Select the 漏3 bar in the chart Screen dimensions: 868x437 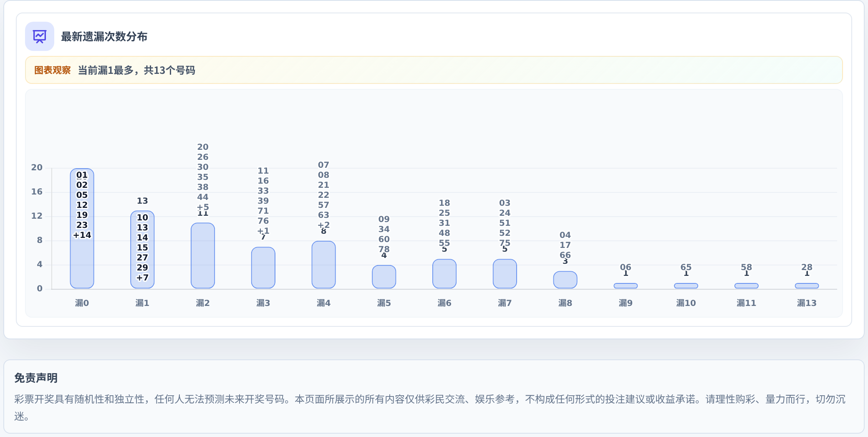pos(263,268)
